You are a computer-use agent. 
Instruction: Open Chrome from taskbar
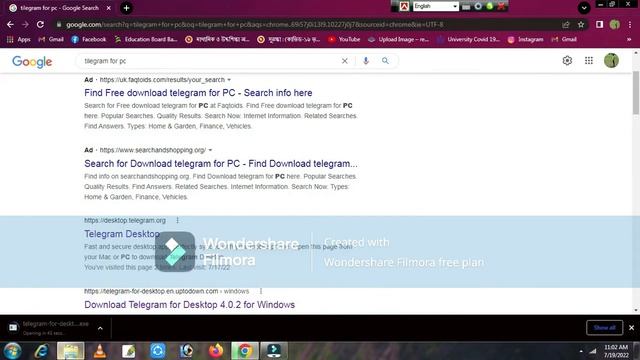click(245, 351)
